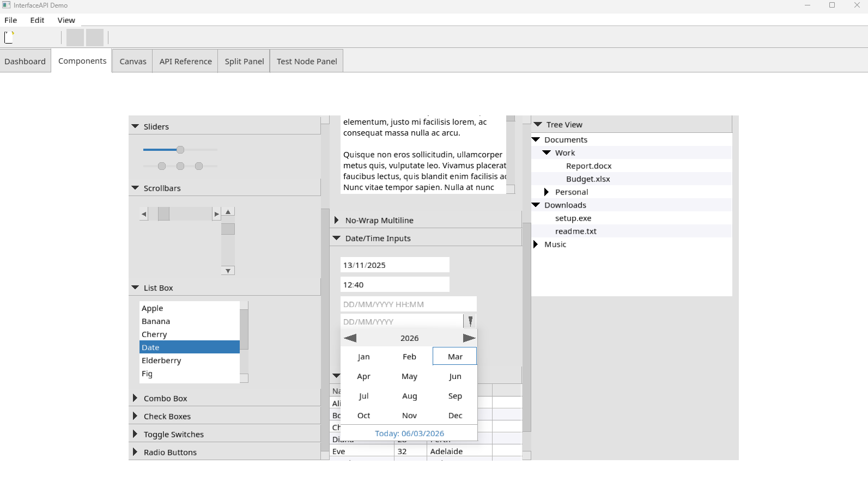The width and height of the screenshot is (868, 501).
Task: Click the horizontal scrollbar's left arrow
Action: tap(144, 214)
